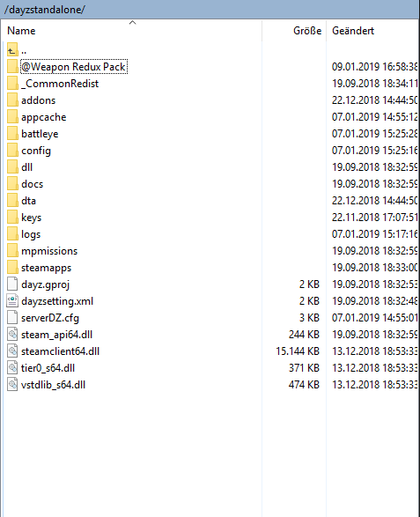Select the 'steamapps' folder name

(x=46, y=268)
